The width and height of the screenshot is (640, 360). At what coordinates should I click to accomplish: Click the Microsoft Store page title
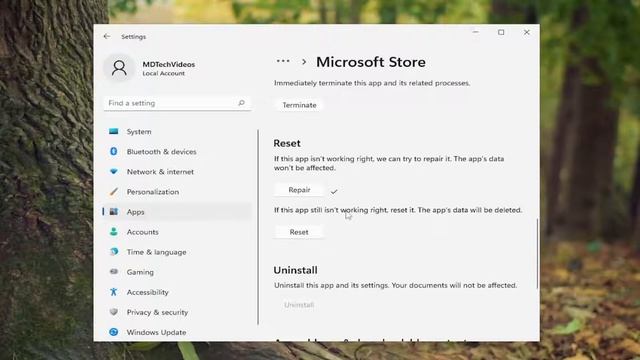click(371, 62)
